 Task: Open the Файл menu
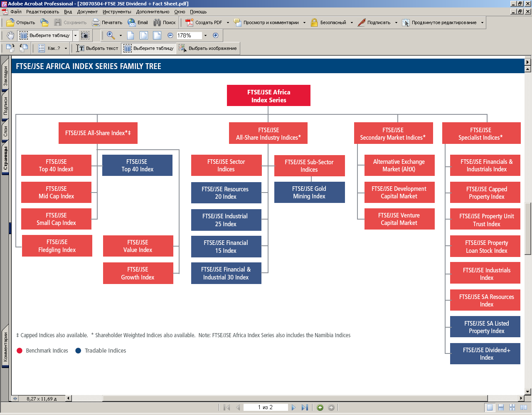click(x=16, y=12)
